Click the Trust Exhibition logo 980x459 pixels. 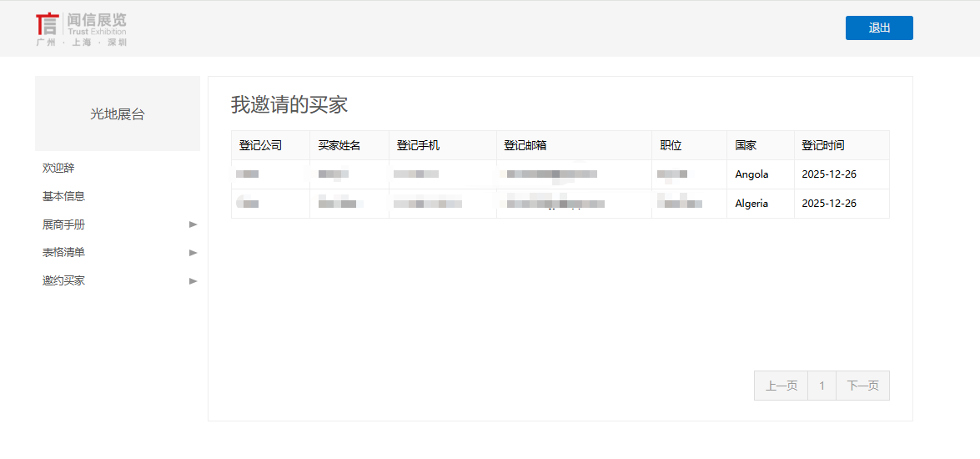tap(82, 29)
